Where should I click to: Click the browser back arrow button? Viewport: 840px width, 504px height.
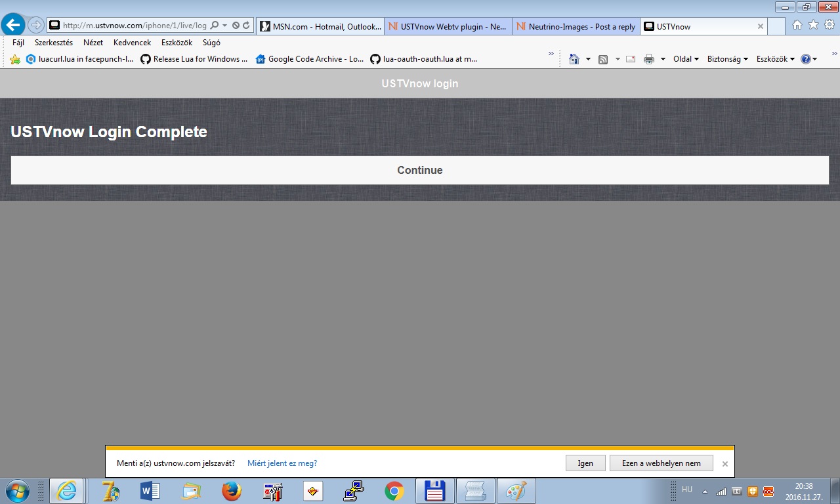(13, 25)
